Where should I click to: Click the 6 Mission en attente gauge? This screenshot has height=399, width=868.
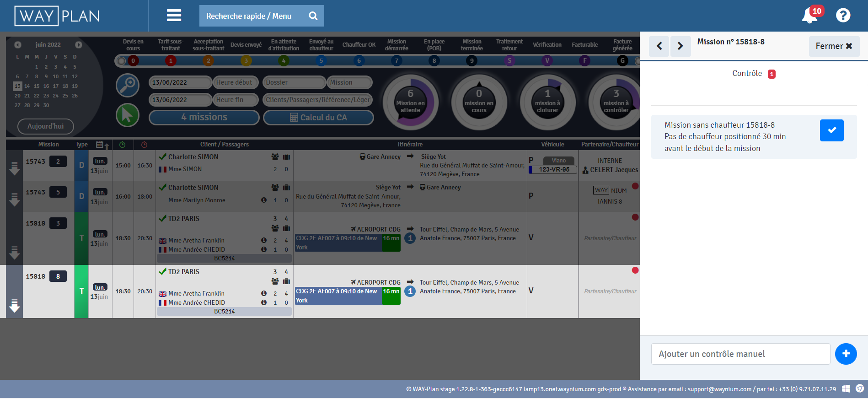(x=410, y=102)
